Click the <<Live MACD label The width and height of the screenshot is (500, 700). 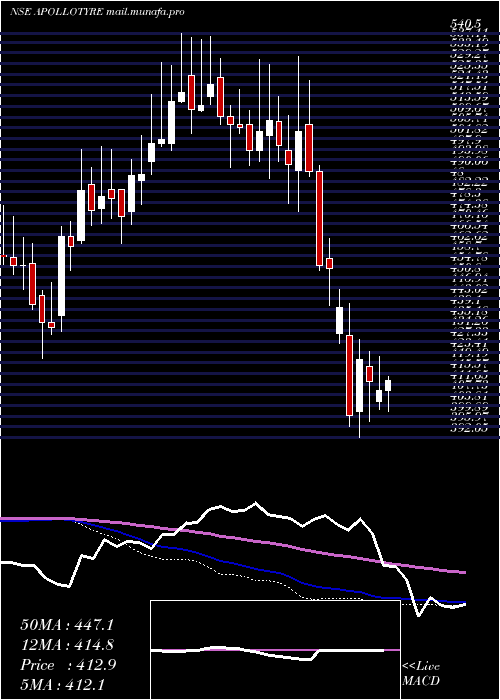click(x=421, y=674)
